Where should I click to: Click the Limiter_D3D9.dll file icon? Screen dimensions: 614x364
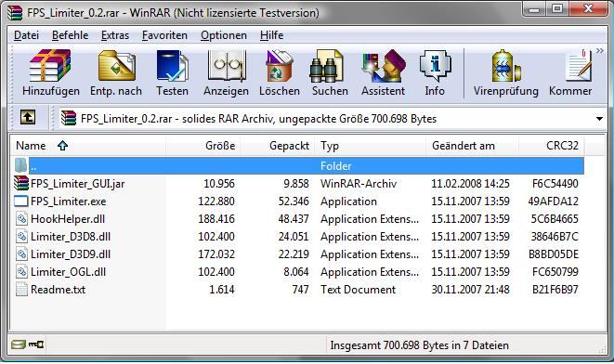coord(21,253)
